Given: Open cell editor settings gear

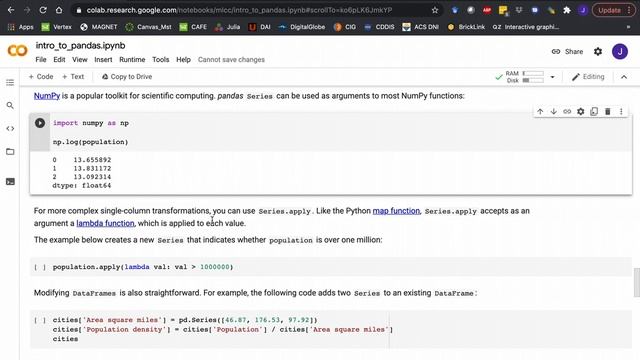Looking at the screenshot, I should [580, 111].
